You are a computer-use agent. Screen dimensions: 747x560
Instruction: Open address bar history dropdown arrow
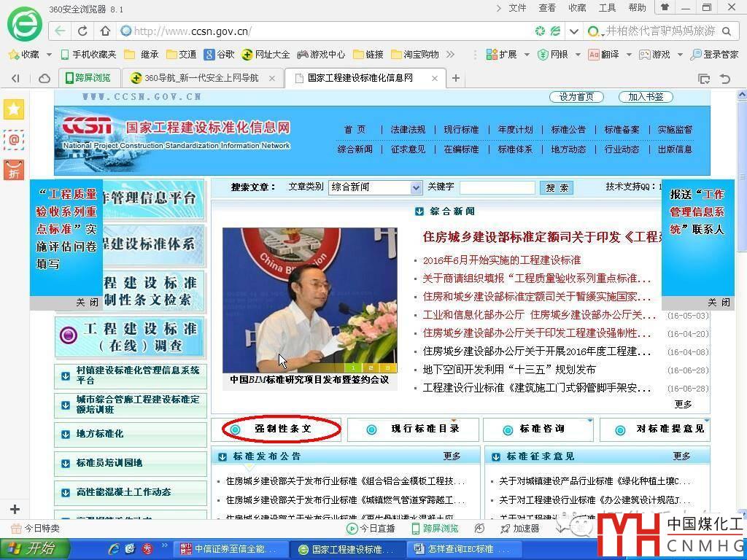574,31
